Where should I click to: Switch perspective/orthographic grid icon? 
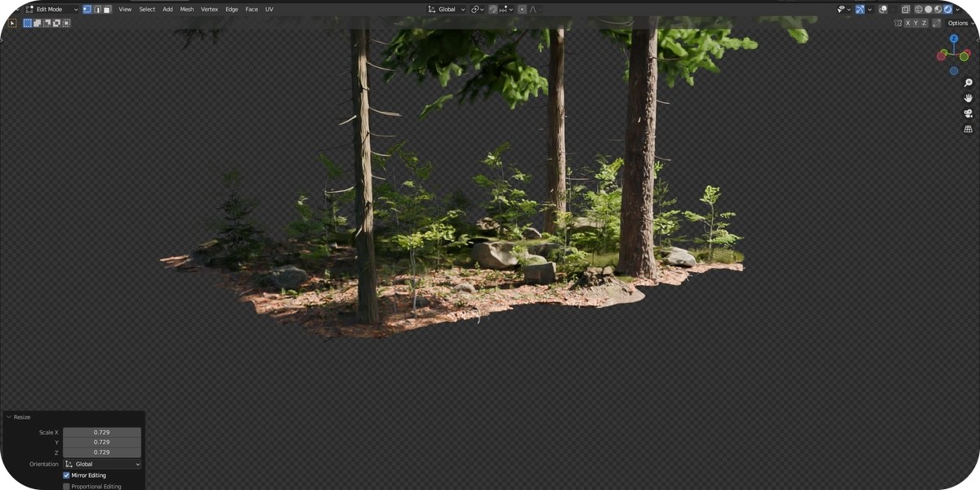[969, 129]
